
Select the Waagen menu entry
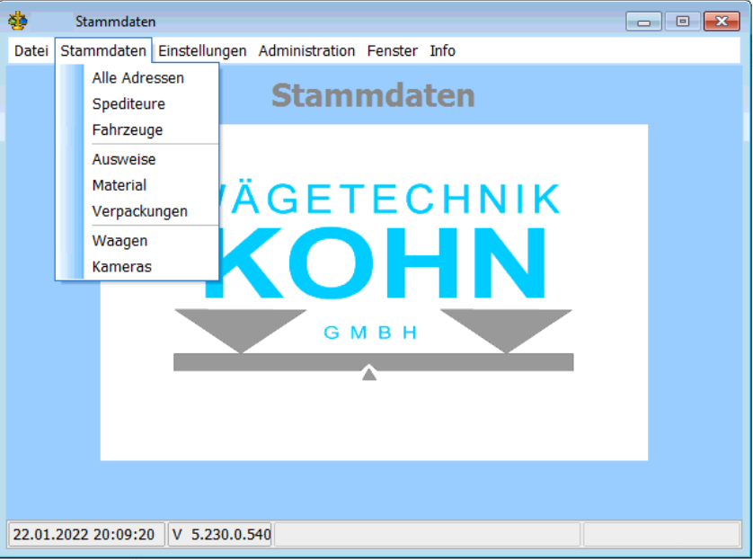[x=137, y=241]
